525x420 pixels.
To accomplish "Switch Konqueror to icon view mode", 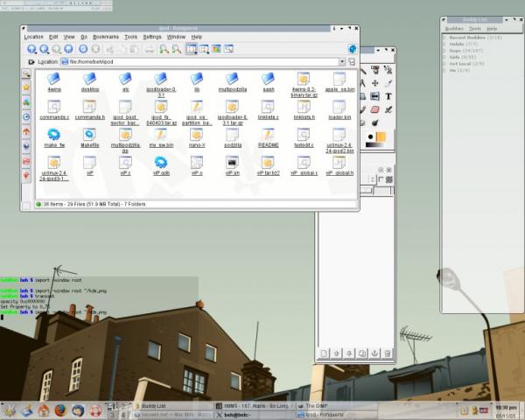I will click(191, 49).
